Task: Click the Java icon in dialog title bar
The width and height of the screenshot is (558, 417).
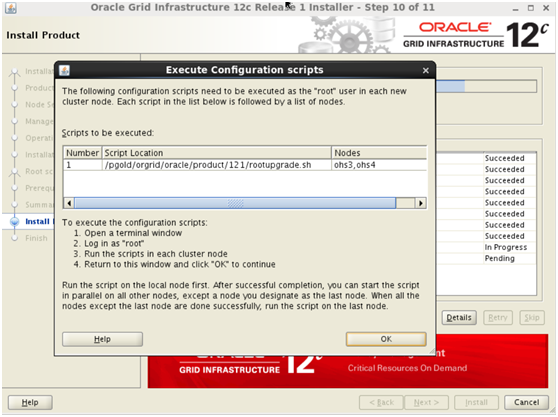Action: coord(64,70)
